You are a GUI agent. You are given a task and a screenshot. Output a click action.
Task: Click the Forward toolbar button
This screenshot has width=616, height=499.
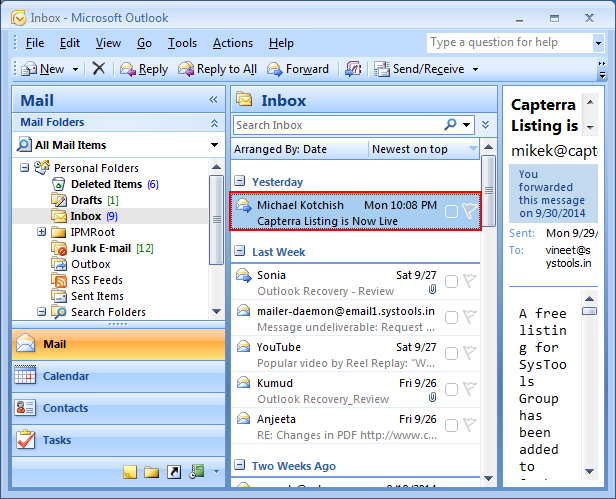coord(298,69)
